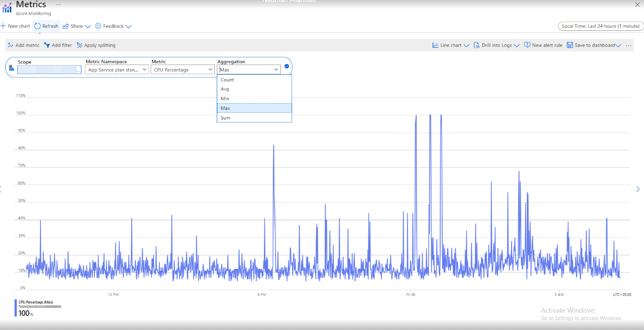Click the 6 AM time axis label
Viewport: 644px width, 330px height.
click(559, 294)
